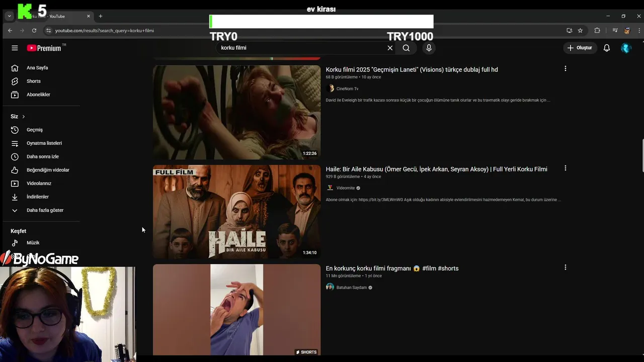Open the account avatar menu

626,48
